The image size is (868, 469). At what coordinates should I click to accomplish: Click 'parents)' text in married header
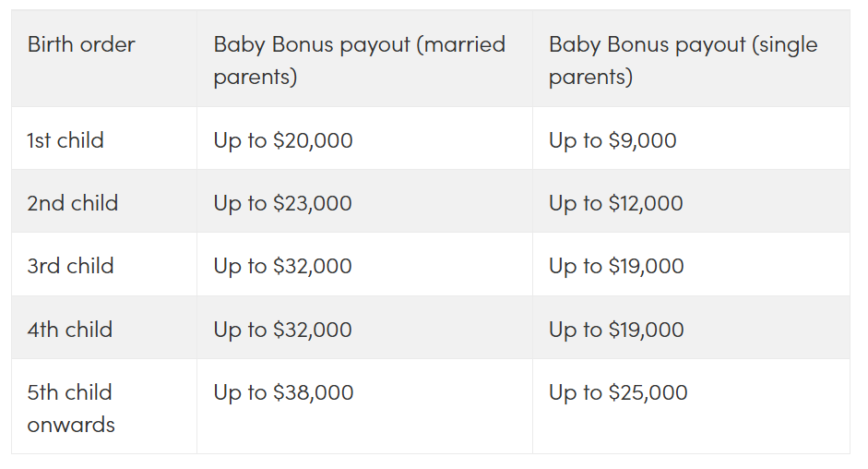pos(256,77)
